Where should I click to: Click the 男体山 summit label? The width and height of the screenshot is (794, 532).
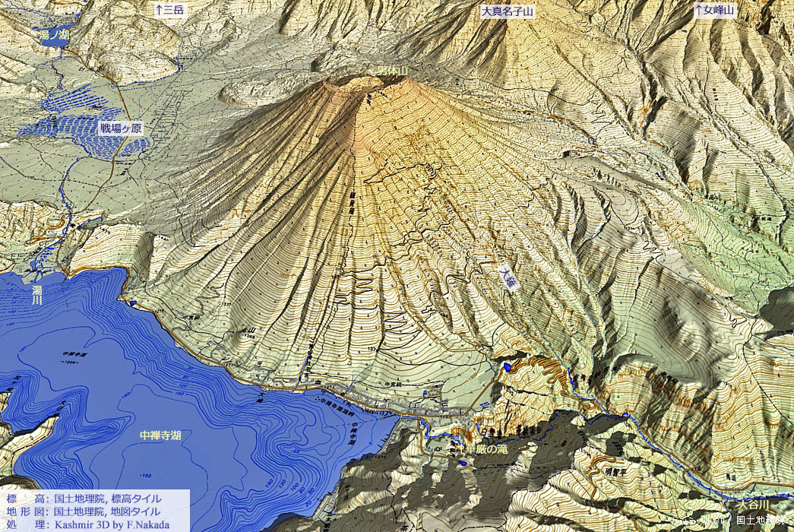click(x=393, y=71)
